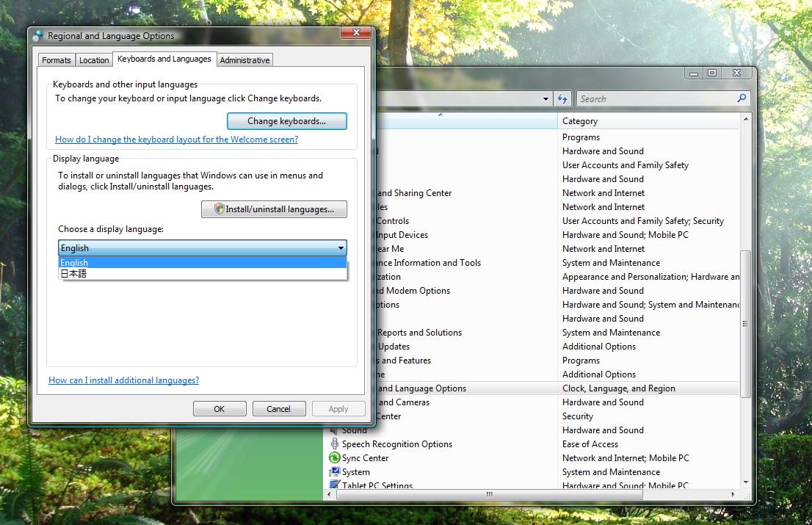Click the 'Ease of Access' category cell
This screenshot has width=812, height=525.
point(590,444)
